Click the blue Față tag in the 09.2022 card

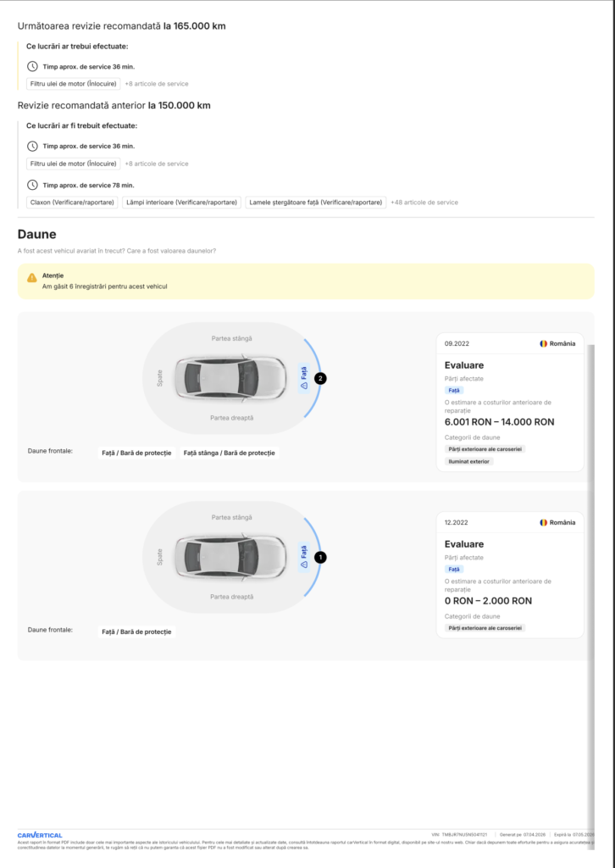click(x=454, y=390)
